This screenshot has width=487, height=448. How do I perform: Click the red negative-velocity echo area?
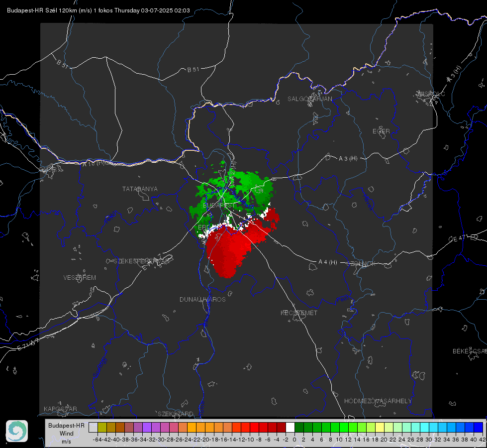pyautogui.click(x=231, y=247)
